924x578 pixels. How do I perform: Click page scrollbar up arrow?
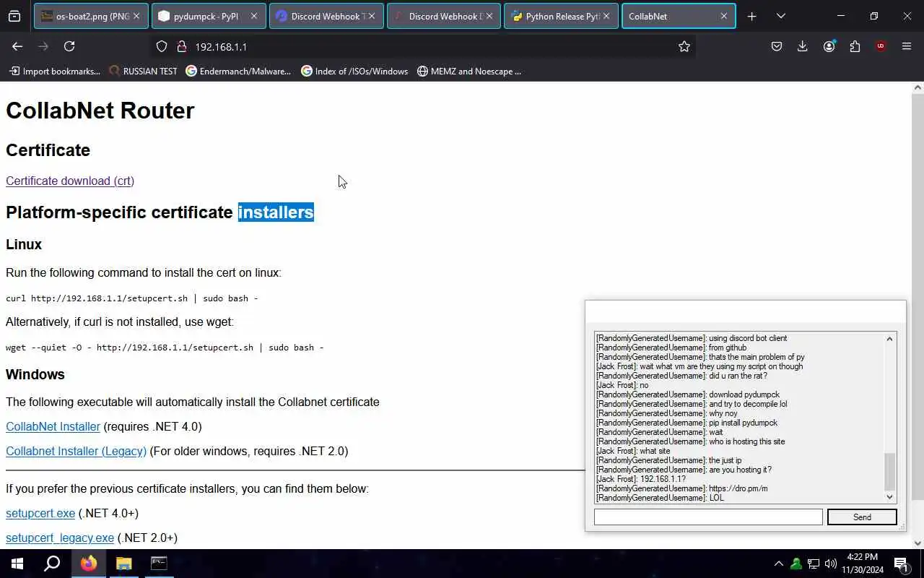pyautogui.click(x=918, y=87)
